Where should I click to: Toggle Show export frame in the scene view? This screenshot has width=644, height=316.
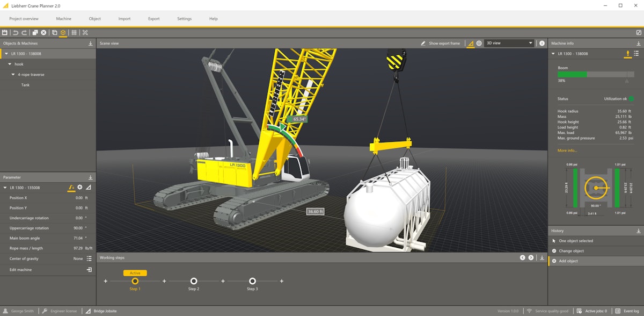441,43
